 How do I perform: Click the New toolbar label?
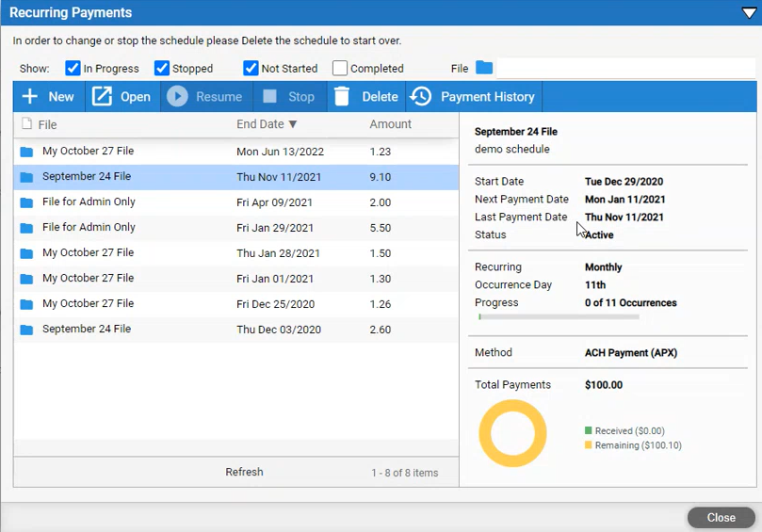(61, 97)
